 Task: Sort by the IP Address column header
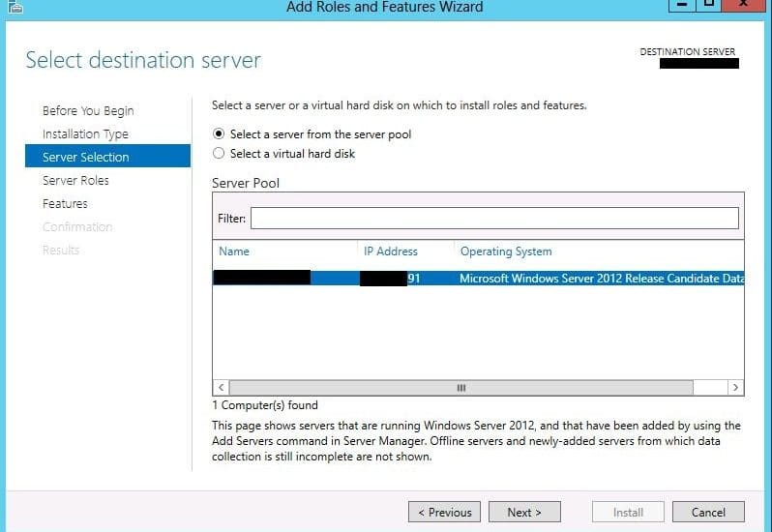click(x=391, y=251)
